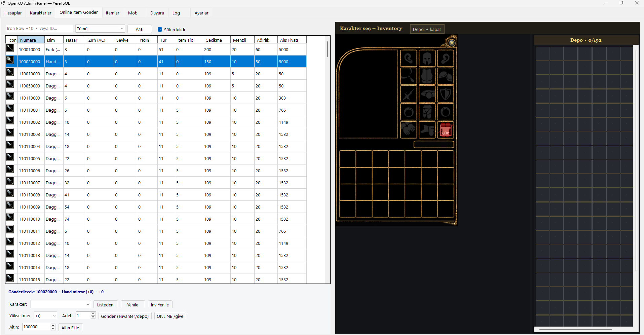644x335 pixels.
Task: Click the Altın Ekle button
Action: 70,328
